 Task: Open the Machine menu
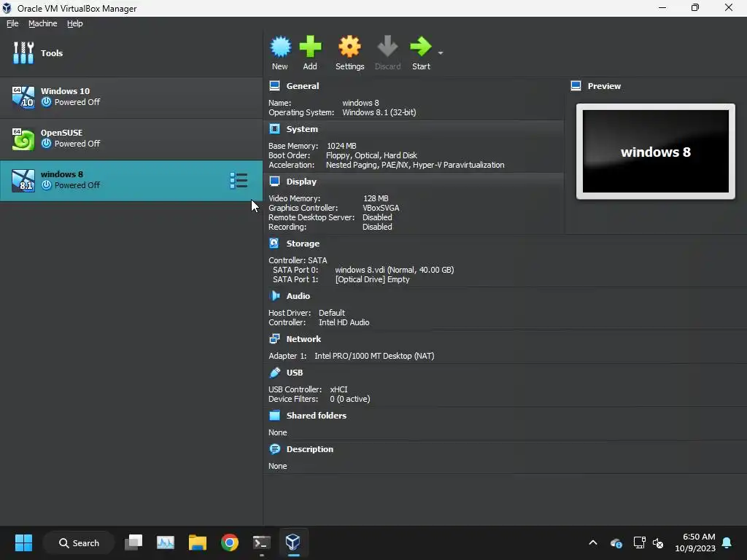coord(42,23)
